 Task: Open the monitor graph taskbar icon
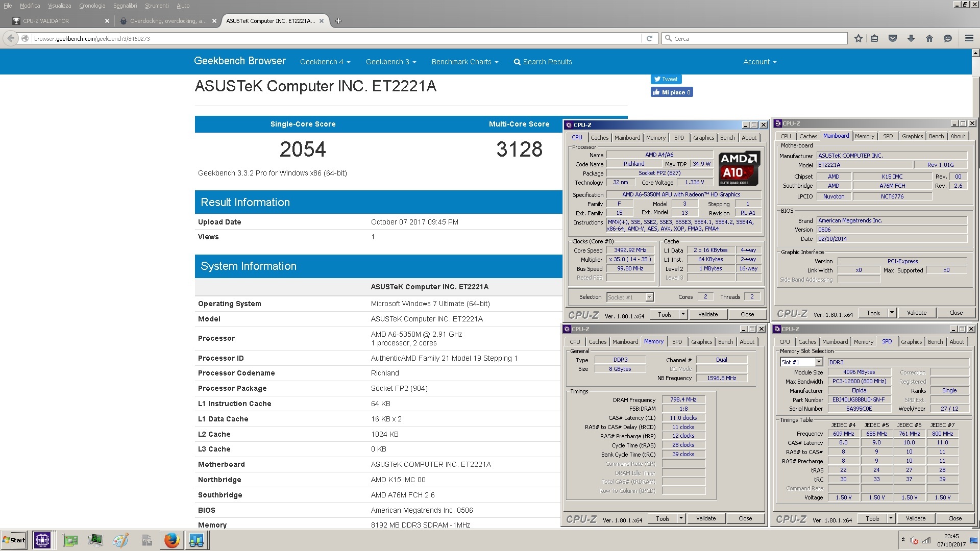(95, 540)
